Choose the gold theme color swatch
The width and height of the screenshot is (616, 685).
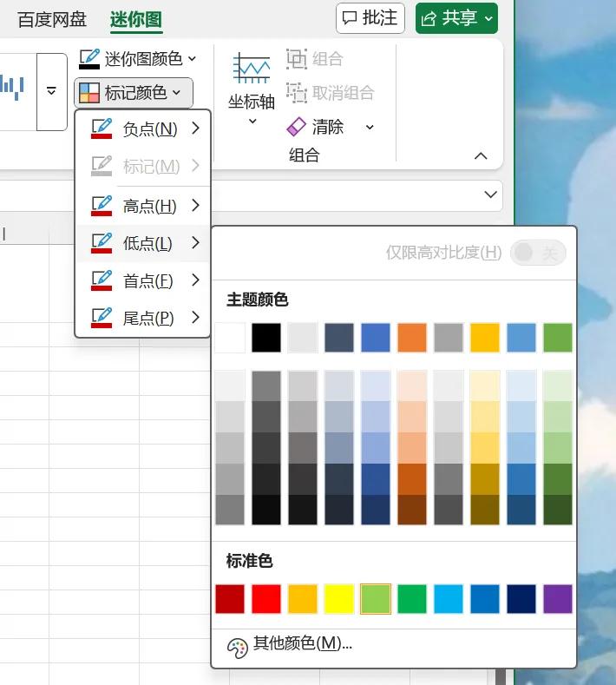coord(485,338)
